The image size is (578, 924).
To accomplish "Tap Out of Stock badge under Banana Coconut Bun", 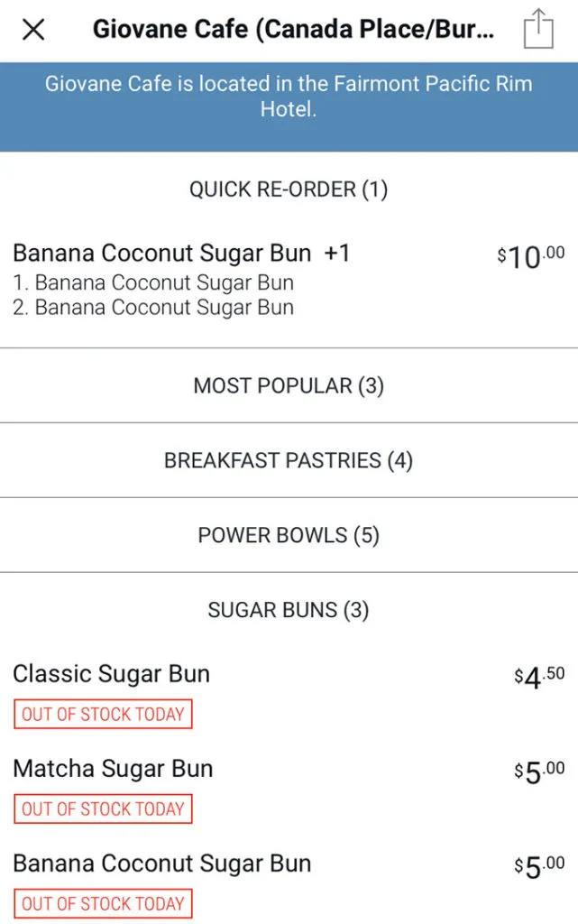I will point(103,903).
